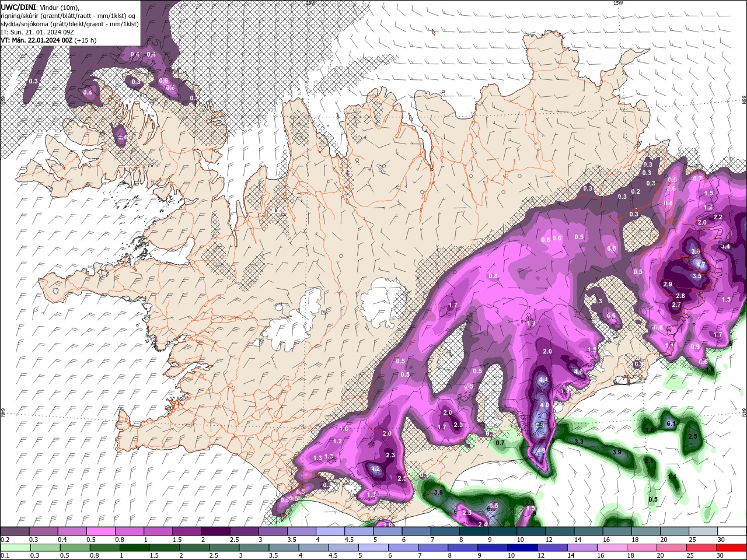Click the 15W longitude label
747x560 pixels.
(618, 3)
